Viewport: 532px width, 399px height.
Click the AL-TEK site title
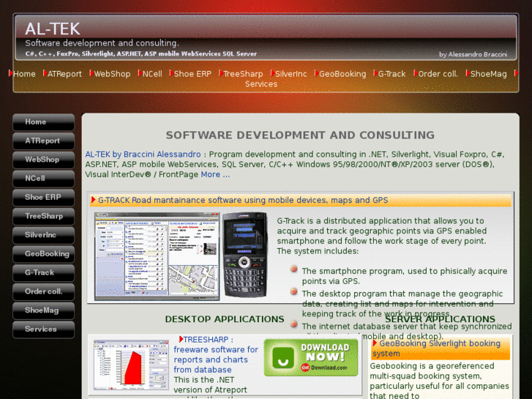pyautogui.click(x=53, y=29)
